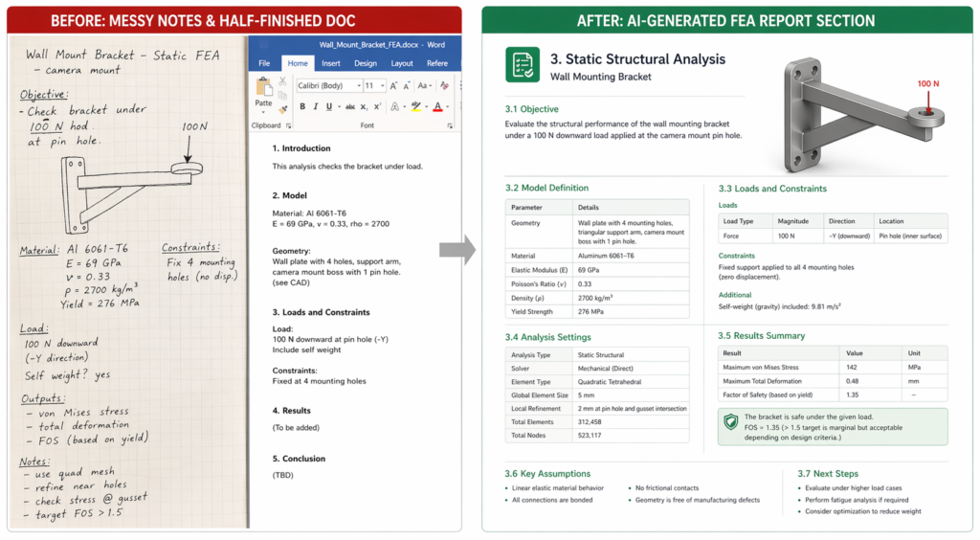This screenshot has width=980, height=540.
Task: Open the Font dialog launcher
Action: (x=450, y=125)
